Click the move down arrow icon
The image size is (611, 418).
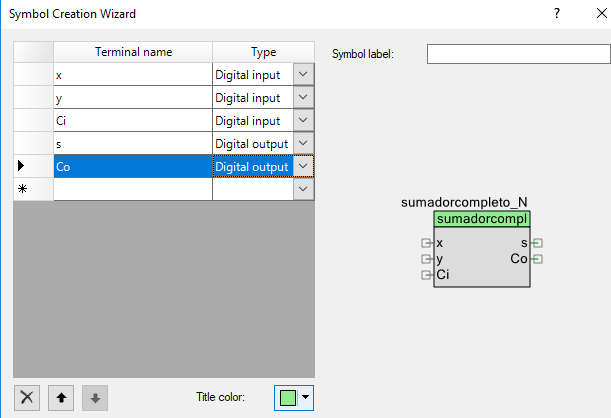(94, 397)
